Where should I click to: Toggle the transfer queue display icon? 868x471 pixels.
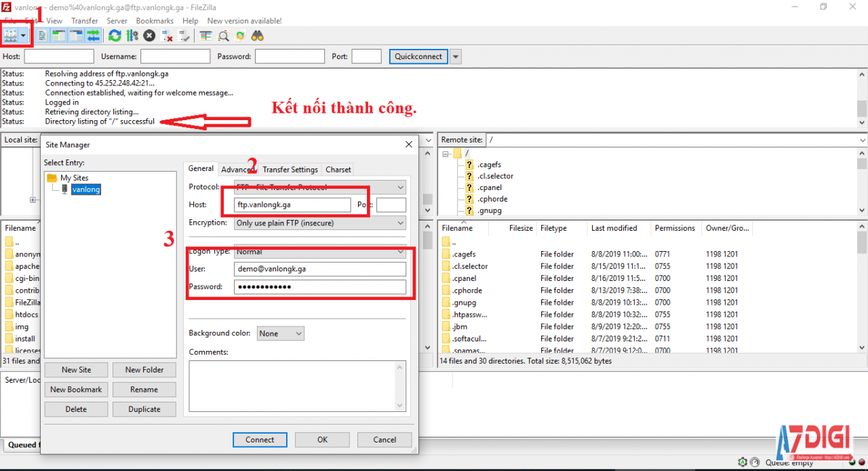click(93, 35)
